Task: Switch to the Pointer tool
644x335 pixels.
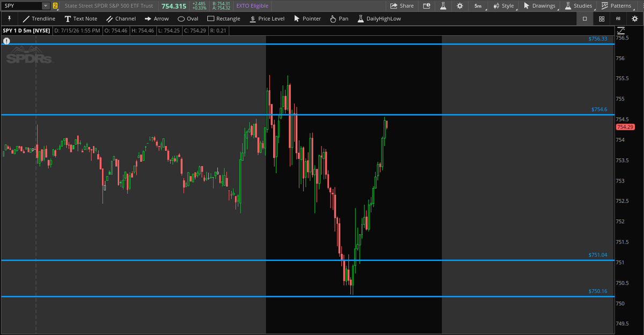Action: coord(308,19)
